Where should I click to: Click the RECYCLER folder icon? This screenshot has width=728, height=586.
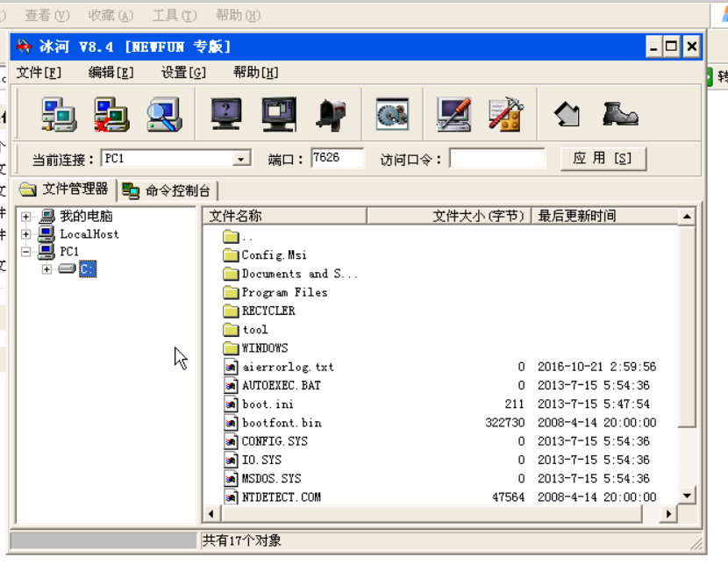tap(231, 311)
